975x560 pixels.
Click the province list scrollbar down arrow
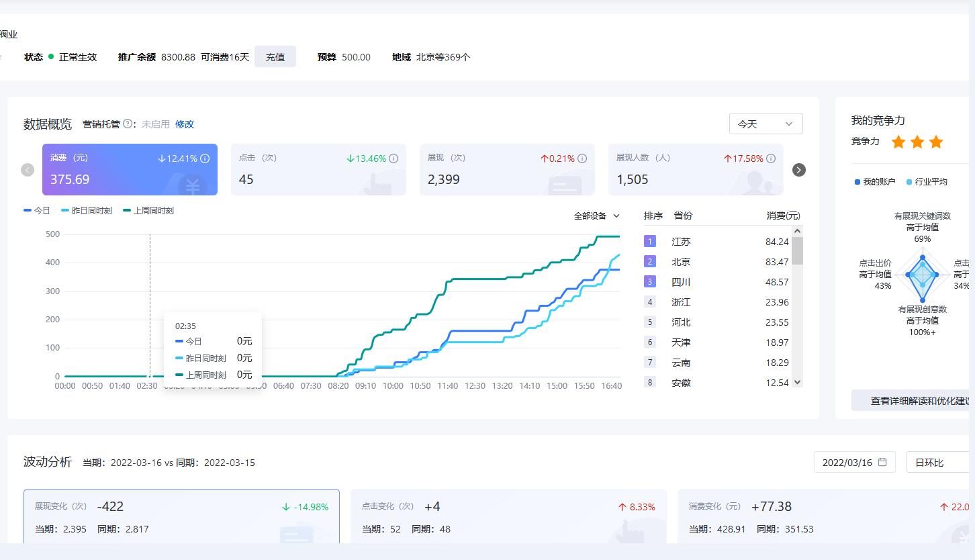pyautogui.click(x=798, y=382)
